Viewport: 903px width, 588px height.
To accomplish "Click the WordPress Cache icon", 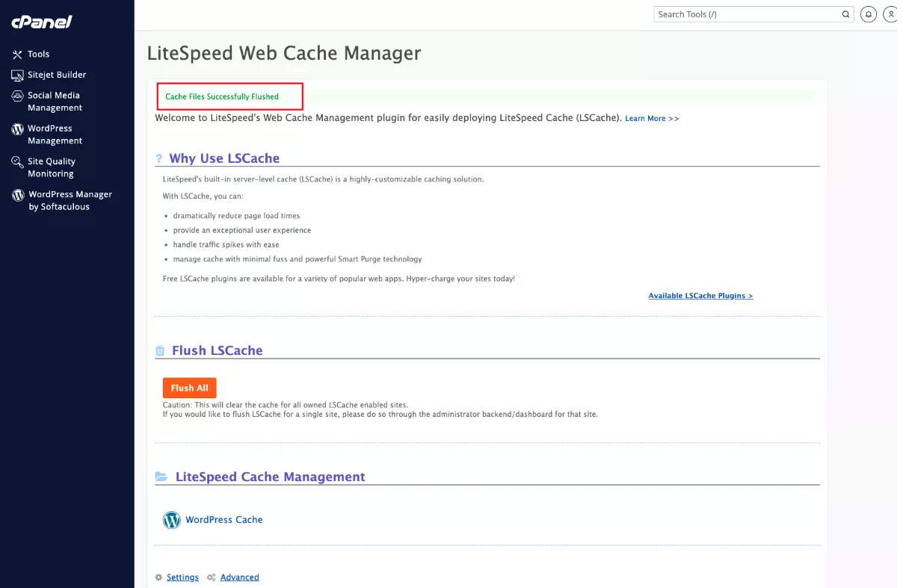I will pos(172,519).
